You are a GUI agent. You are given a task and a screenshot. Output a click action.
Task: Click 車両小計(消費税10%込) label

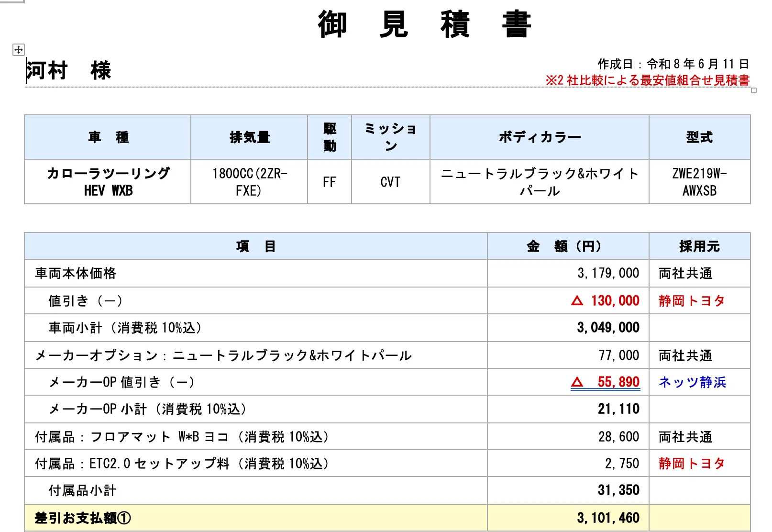(x=125, y=328)
